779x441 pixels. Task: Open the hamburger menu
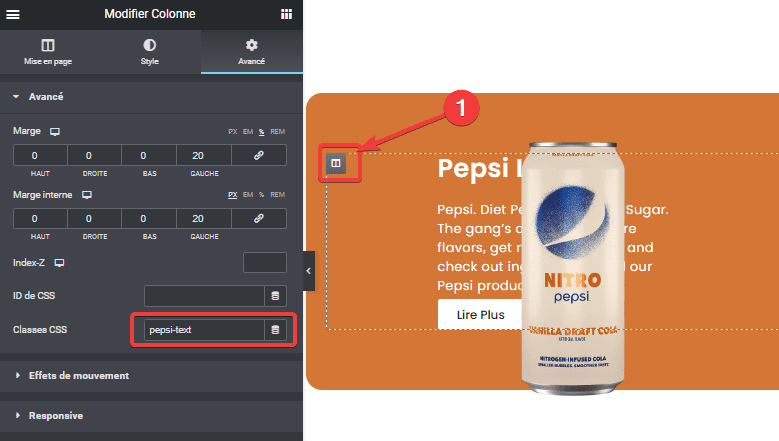point(13,14)
